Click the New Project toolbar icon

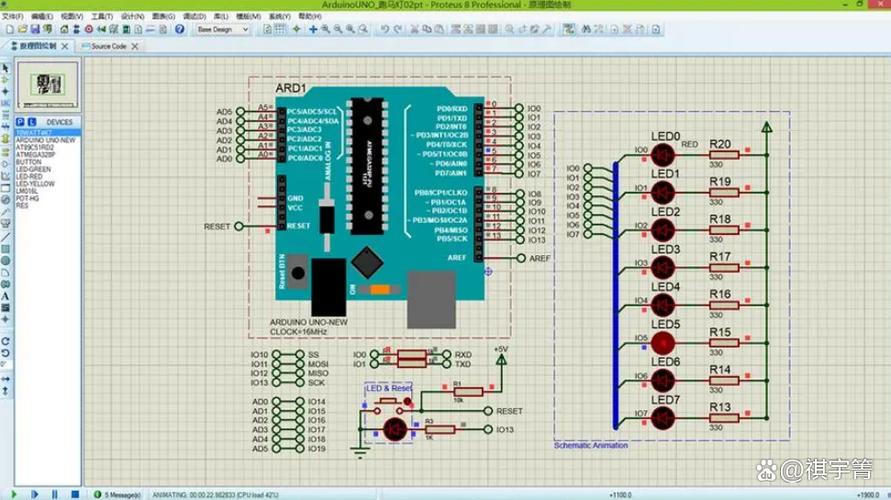pos(10,29)
